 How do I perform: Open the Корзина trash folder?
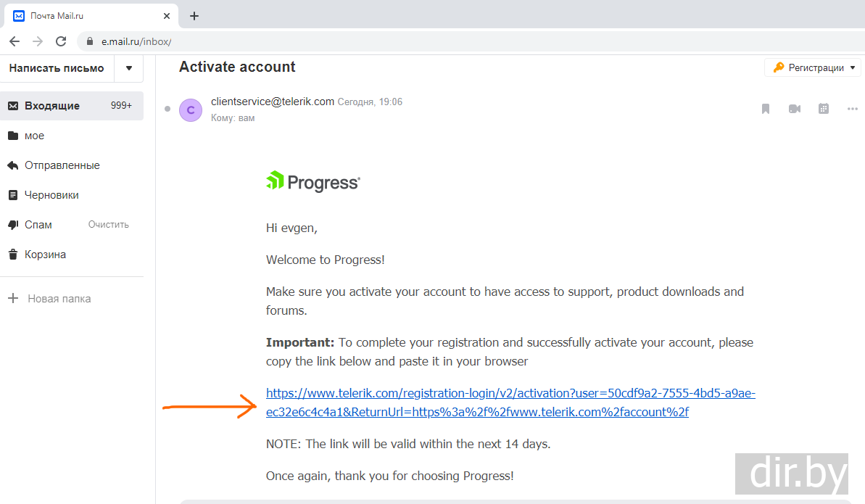tap(72, 255)
